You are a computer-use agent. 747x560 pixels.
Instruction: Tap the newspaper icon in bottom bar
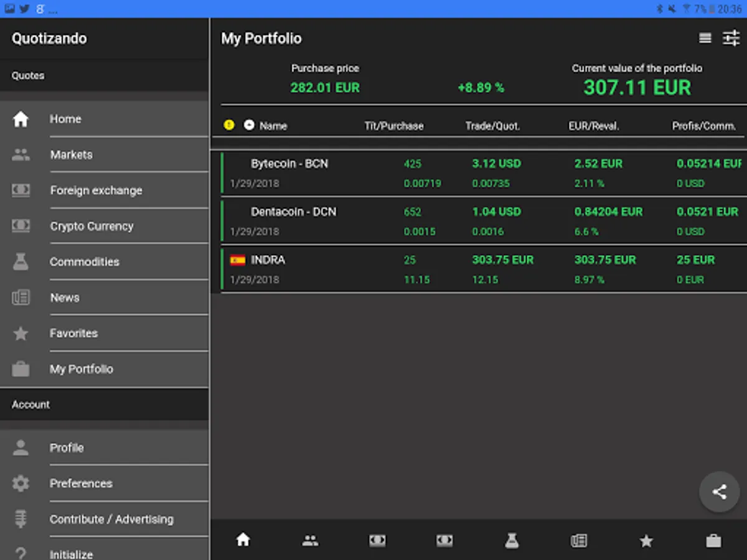pos(579,541)
